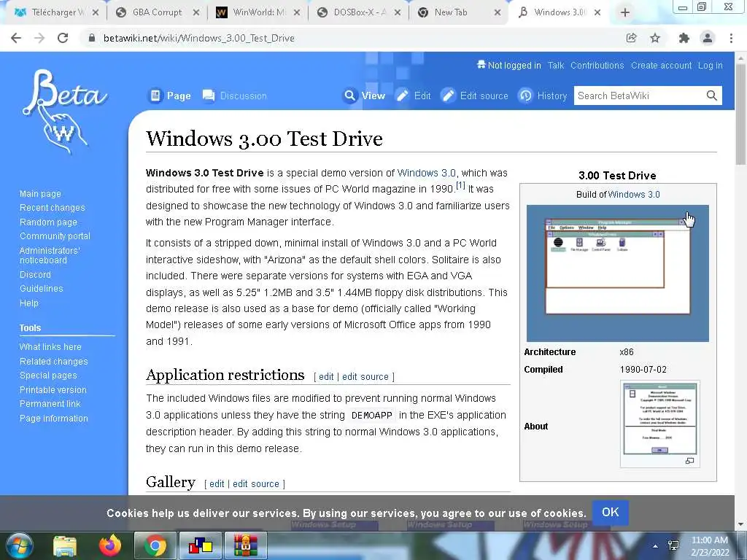Viewport: 747px width, 560px height.
Task: Click the search magnifier in BetaWiki
Action: point(712,96)
